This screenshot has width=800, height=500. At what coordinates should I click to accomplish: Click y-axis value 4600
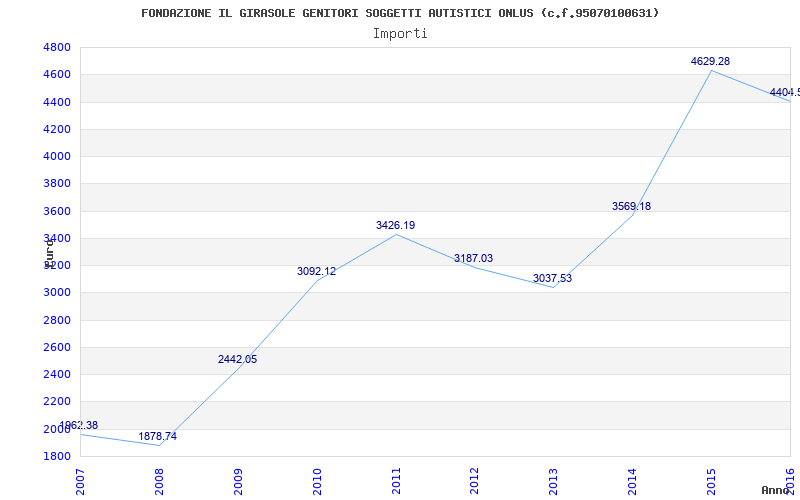[x=57, y=74]
